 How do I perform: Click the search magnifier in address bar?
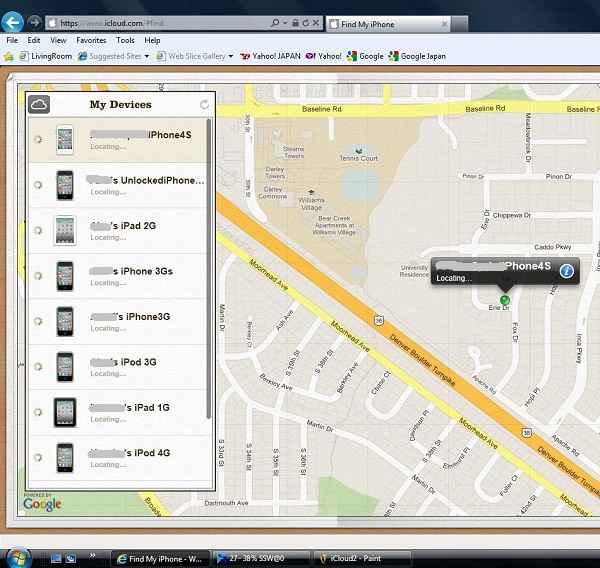tap(275, 23)
